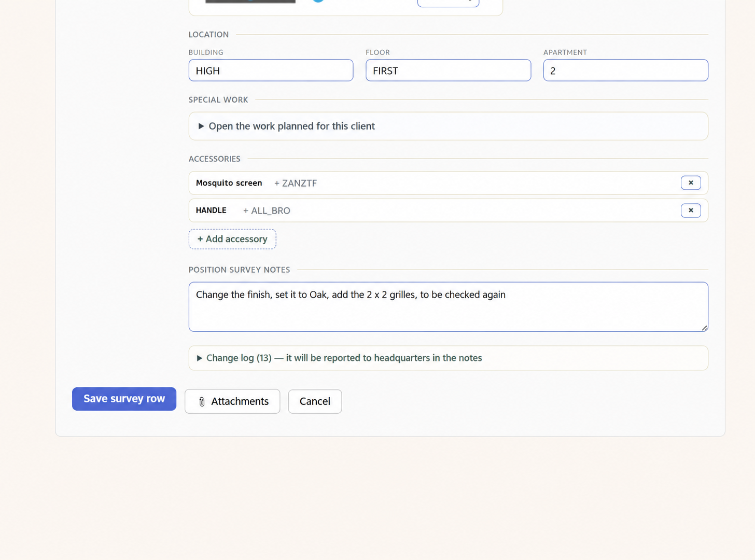The height and width of the screenshot is (560, 755).
Task: Click the APARTMENT field label
Action: tap(565, 52)
